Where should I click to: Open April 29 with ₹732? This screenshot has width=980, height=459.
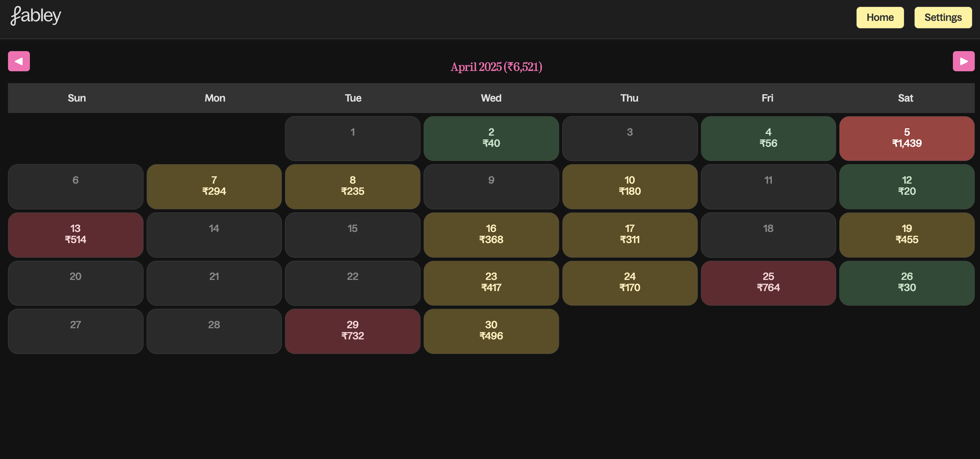[352, 331]
